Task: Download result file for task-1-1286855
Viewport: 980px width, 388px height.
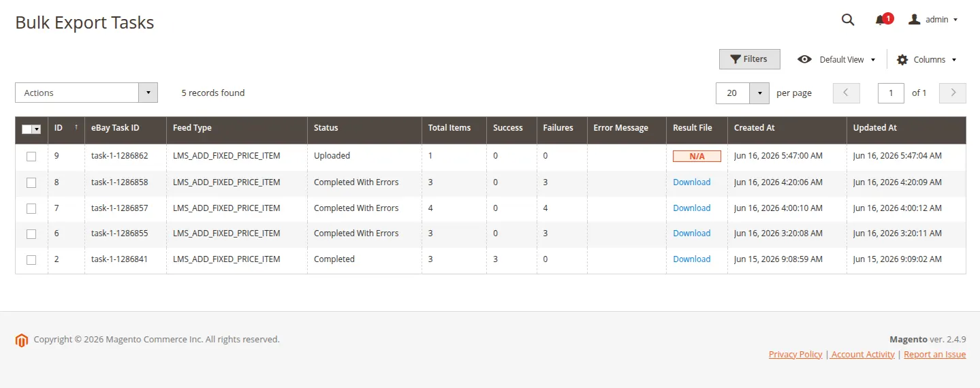Action: coord(692,233)
